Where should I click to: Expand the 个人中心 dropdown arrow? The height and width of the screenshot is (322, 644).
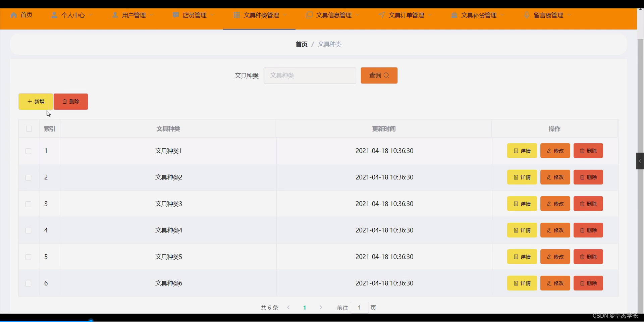[91, 15]
